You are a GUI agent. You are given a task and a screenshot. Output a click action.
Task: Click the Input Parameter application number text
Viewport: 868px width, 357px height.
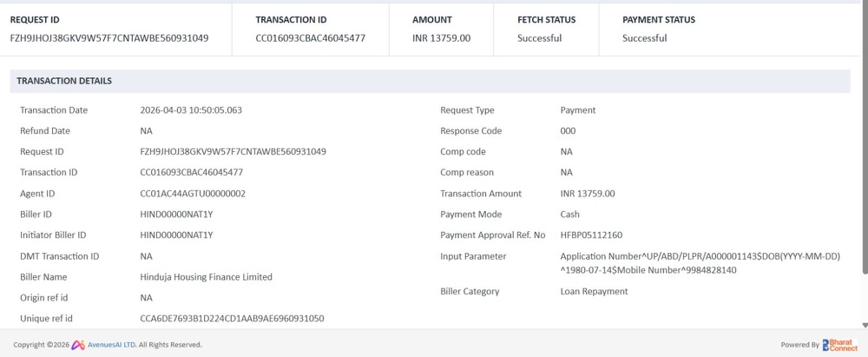pos(700,256)
